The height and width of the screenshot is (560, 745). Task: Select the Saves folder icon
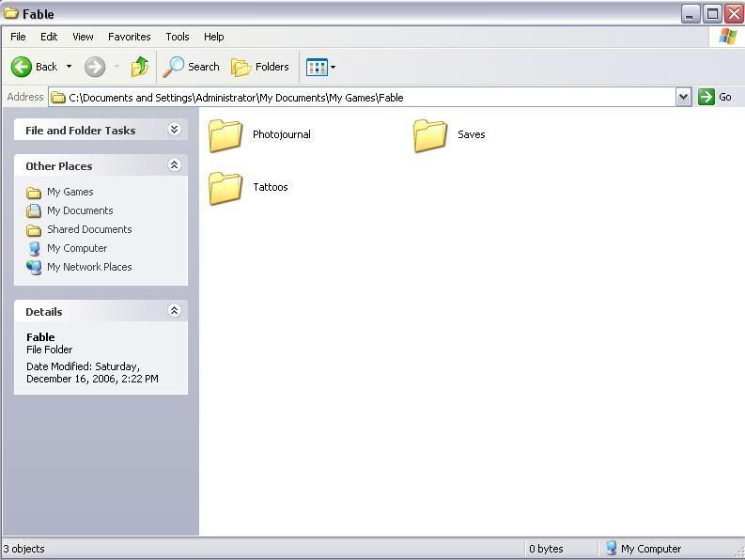click(430, 135)
